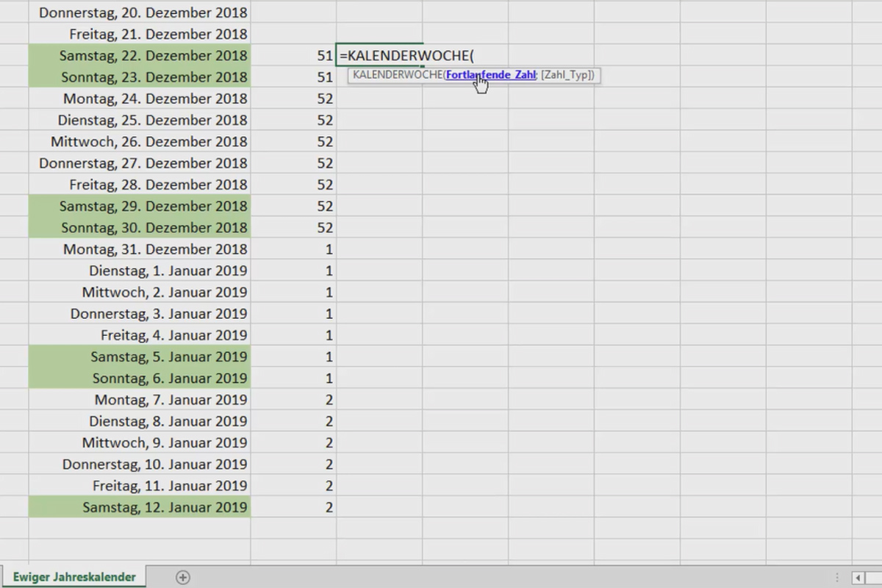Select cell Donnerstag, 10. Januar 2019
The image size is (882, 588).
pos(140,465)
